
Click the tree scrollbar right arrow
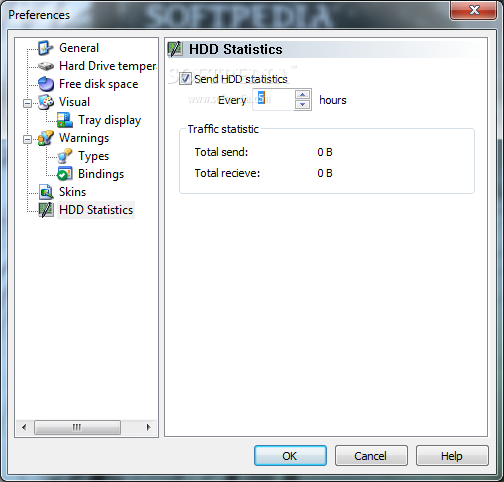click(148, 427)
